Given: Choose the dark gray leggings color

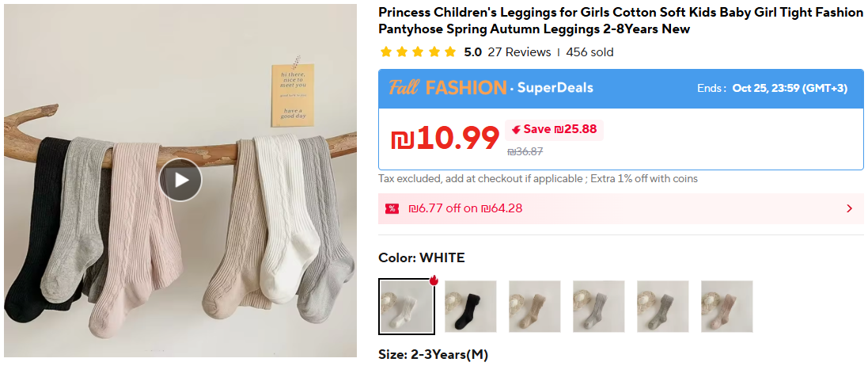Looking at the screenshot, I should click(x=663, y=307).
